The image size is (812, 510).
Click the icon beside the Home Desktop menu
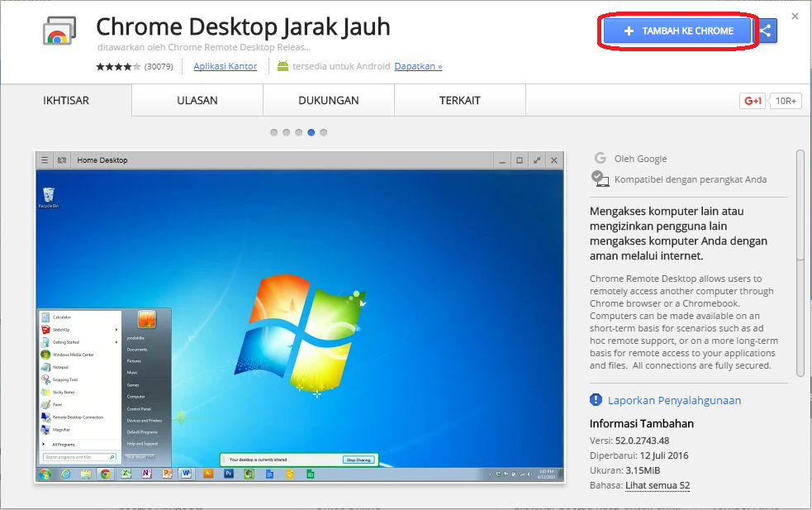coord(62,160)
